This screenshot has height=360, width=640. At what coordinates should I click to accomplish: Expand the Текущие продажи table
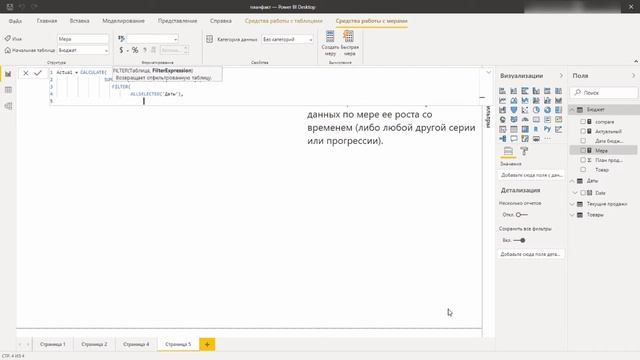click(572, 204)
